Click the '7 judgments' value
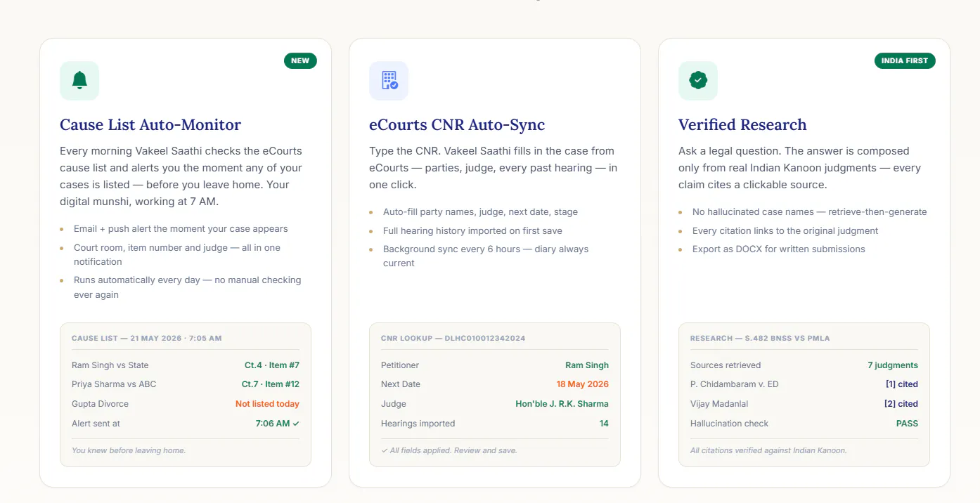Image resolution: width=980 pixels, height=503 pixels. point(893,365)
